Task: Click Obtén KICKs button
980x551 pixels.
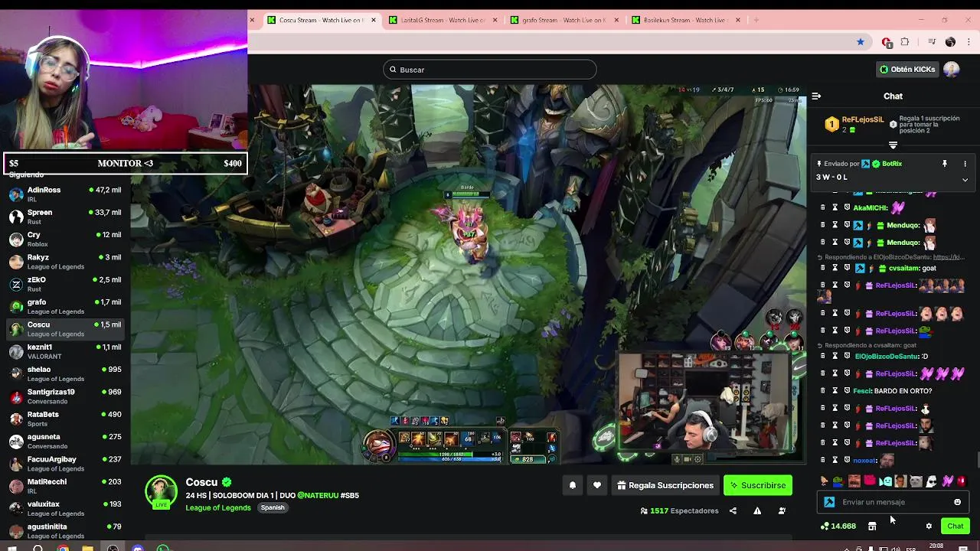Action: point(907,70)
